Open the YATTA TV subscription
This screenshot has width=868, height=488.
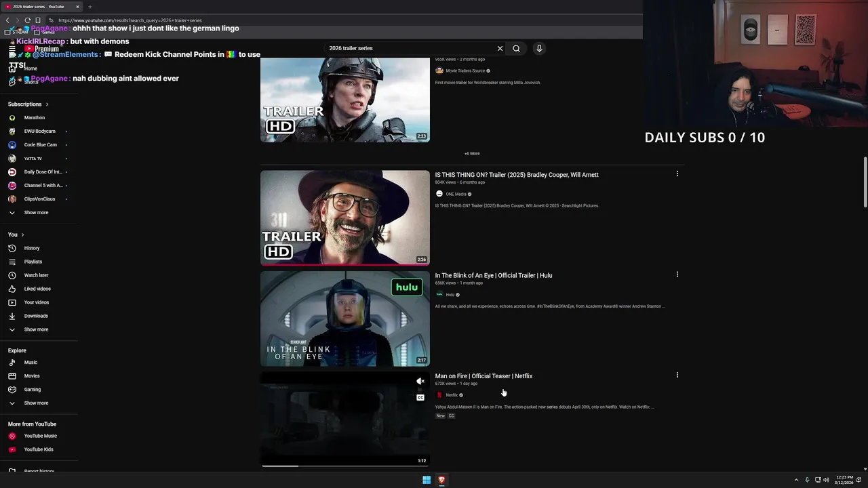click(x=33, y=159)
